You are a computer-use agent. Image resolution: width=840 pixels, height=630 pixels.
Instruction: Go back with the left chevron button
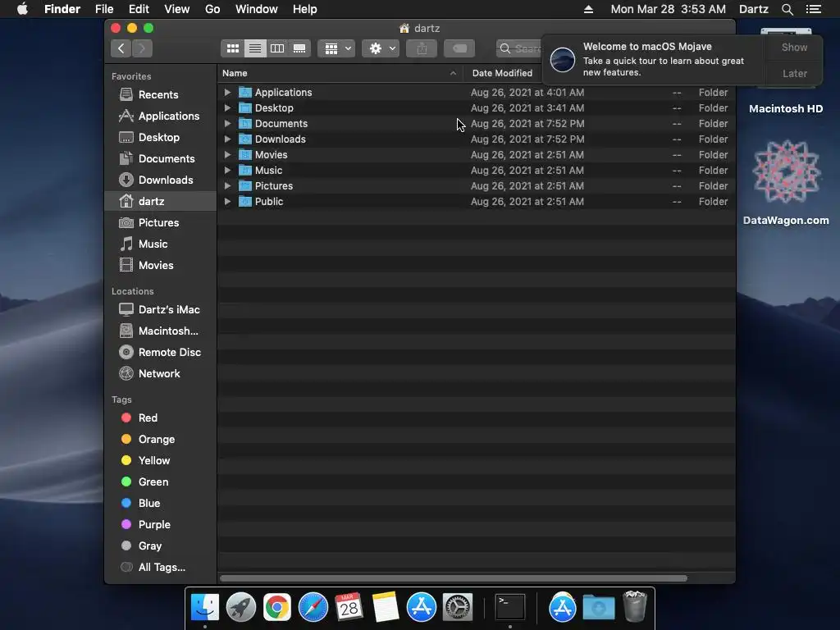121,48
